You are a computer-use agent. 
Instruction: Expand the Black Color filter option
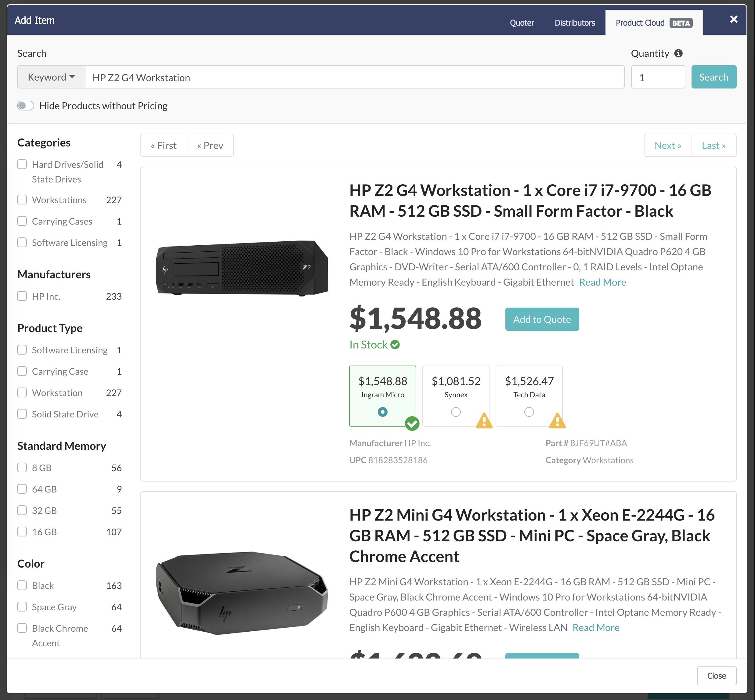[x=22, y=585]
